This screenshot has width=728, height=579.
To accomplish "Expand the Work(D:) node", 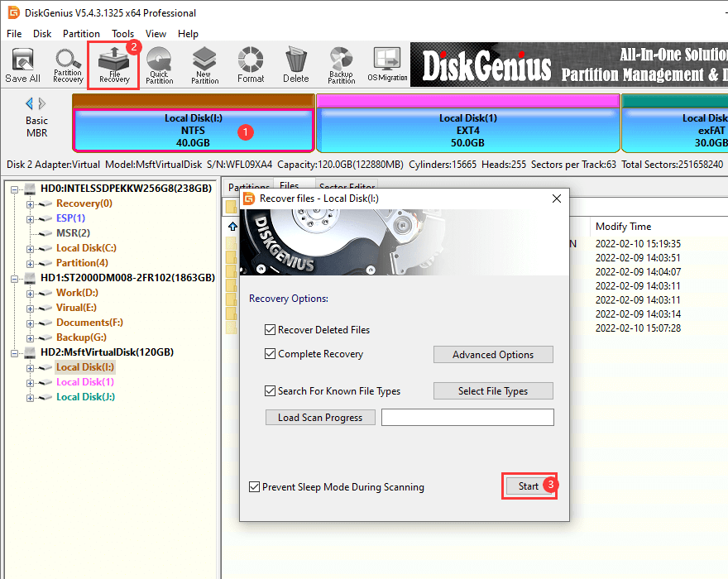I will [30, 294].
